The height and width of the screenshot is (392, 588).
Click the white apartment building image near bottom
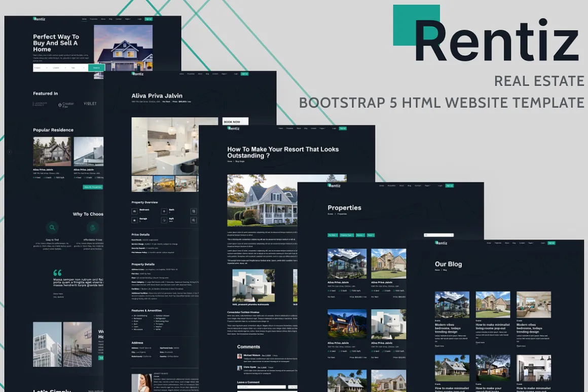pos(47,344)
